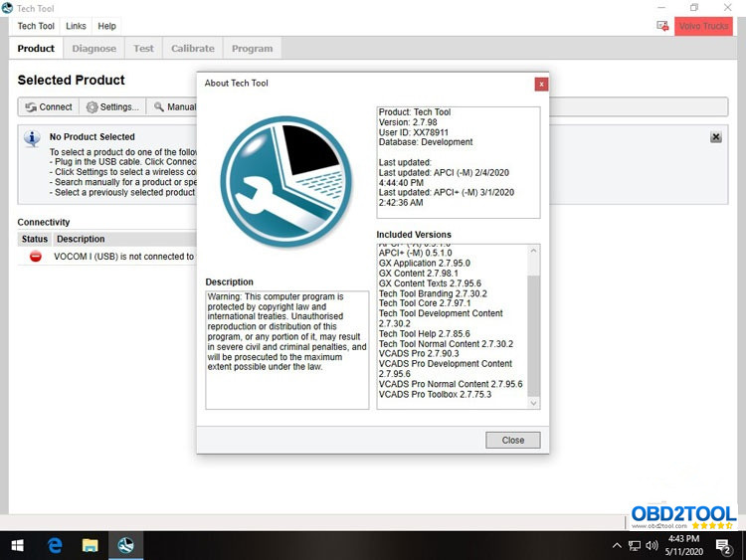
Task: Open the Links menu
Action: point(77,26)
